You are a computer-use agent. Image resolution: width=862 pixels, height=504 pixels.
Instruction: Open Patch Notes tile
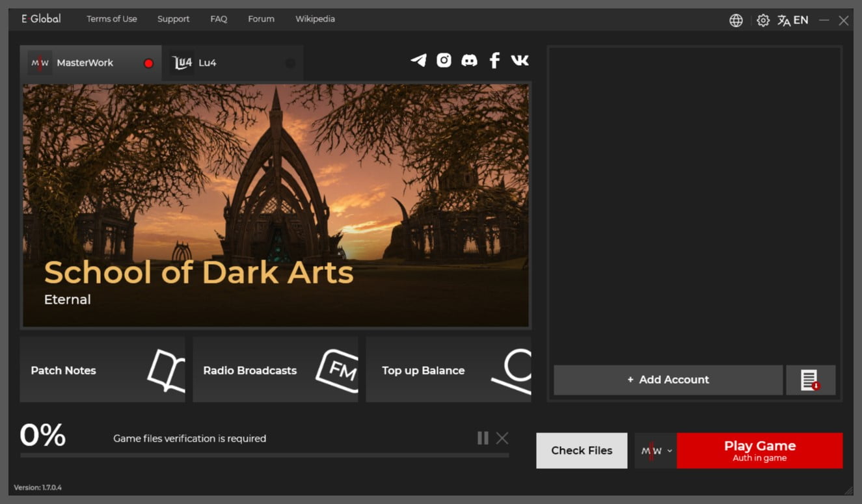click(x=102, y=369)
